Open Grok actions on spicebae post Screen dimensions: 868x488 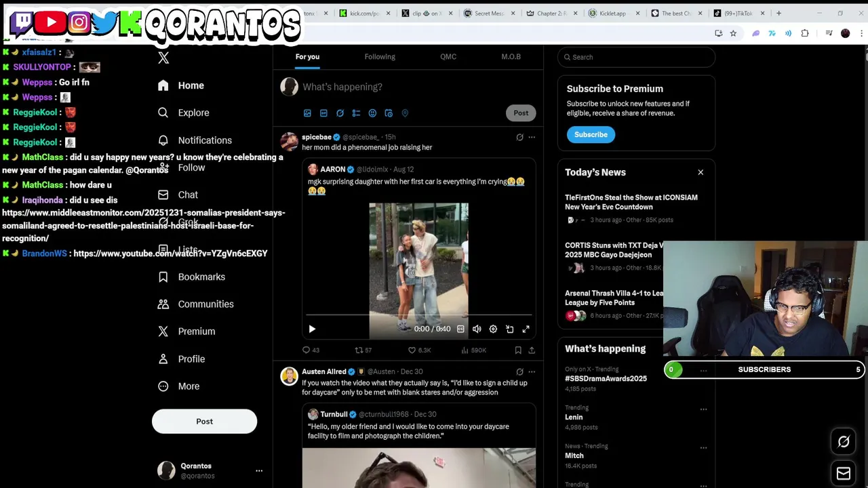pos(519,137)
